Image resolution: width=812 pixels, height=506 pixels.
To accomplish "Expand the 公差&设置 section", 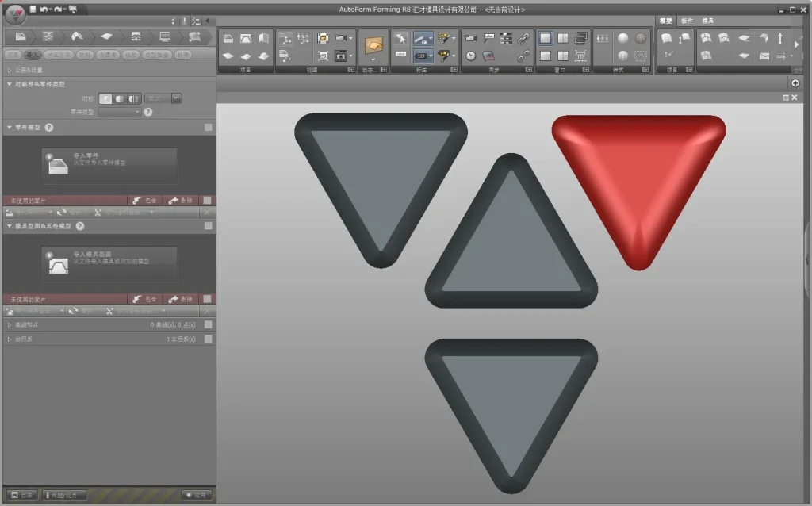I will [x=10, y=70].
